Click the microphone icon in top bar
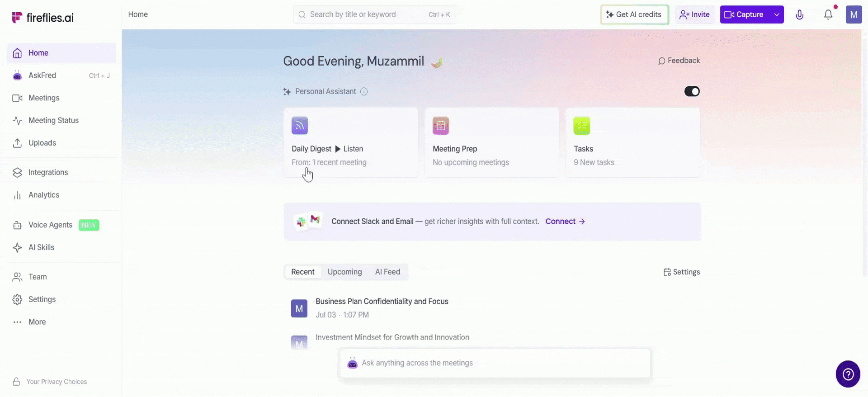 [x=799, y=14]
